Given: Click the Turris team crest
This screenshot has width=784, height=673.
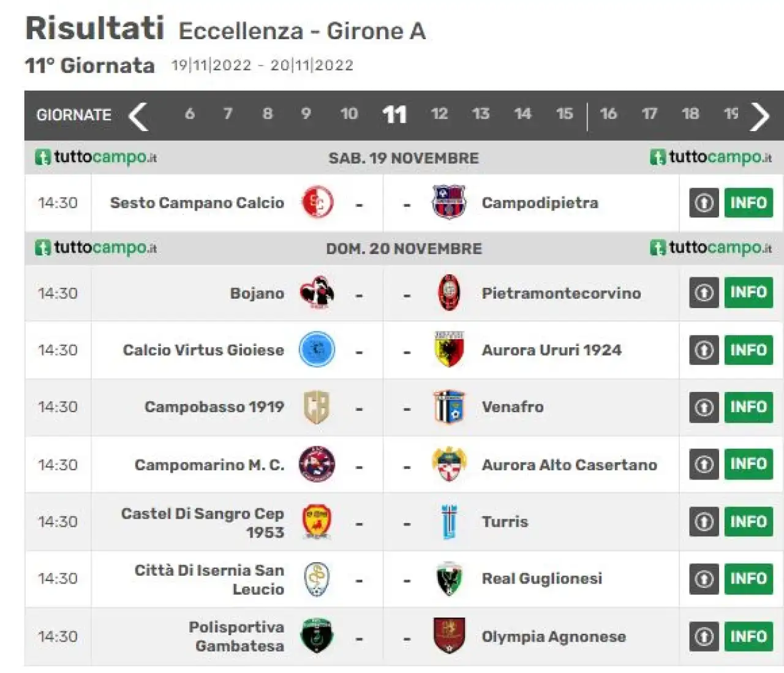Looking at the screenshot, I should pyautogui.click(x=449, y=522).
